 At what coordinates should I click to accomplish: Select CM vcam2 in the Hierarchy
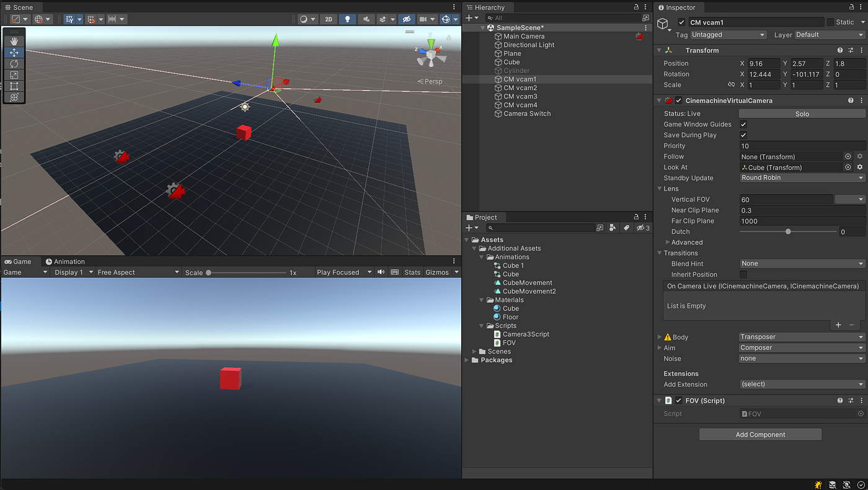[520, 88]
